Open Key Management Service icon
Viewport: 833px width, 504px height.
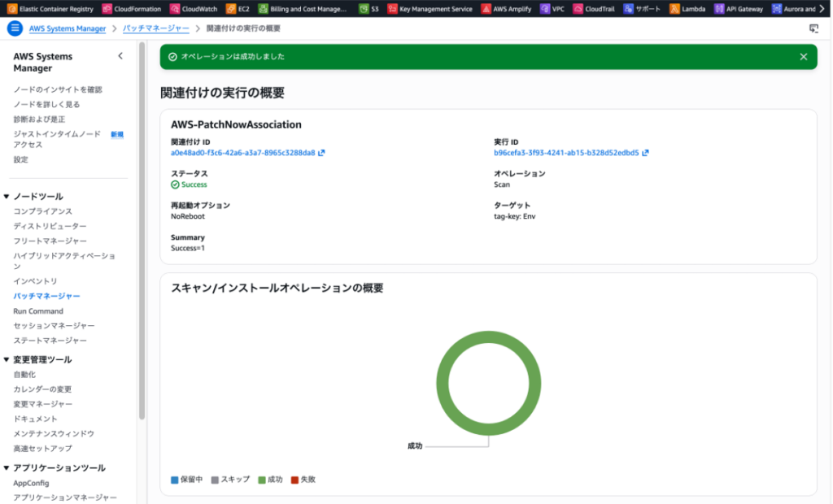[392, 8]
